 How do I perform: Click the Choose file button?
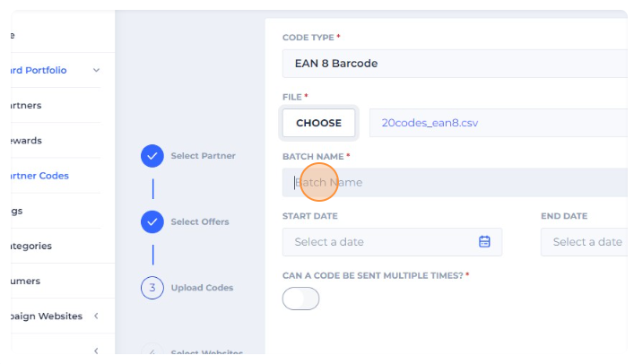[318, 123]
